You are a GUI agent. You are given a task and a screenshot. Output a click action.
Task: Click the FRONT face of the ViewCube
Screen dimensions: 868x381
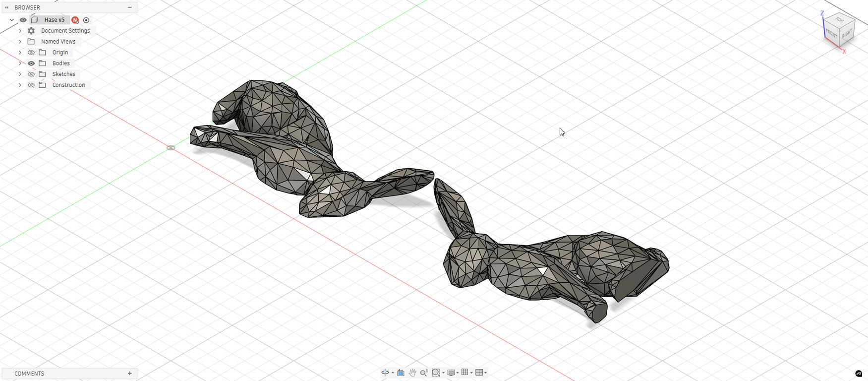pyautogui.click(x=831, y=34)
